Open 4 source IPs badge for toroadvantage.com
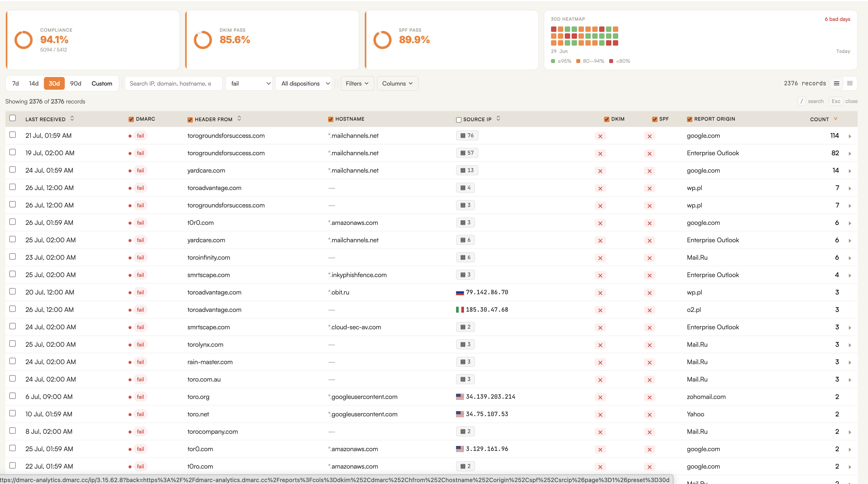868x484 pixels. click(x=465, y=188)
